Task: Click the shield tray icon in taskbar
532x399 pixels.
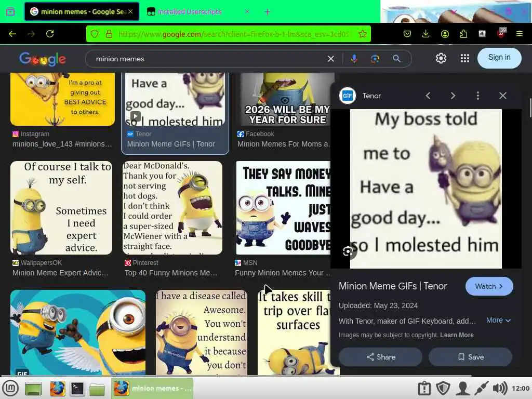Action: point(443,388)
